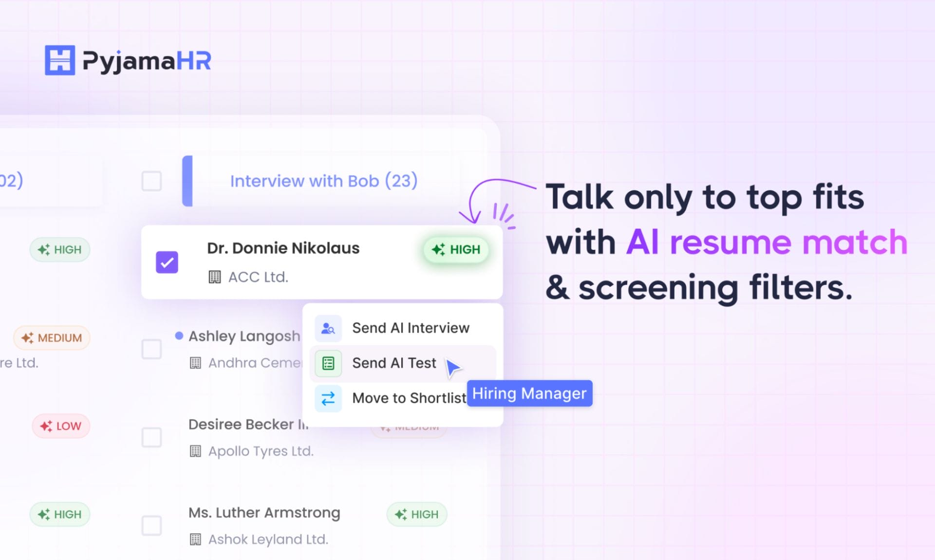Select Send AI Test menu option
Screen dimensions: 935x560
click(x=393, y=363)
